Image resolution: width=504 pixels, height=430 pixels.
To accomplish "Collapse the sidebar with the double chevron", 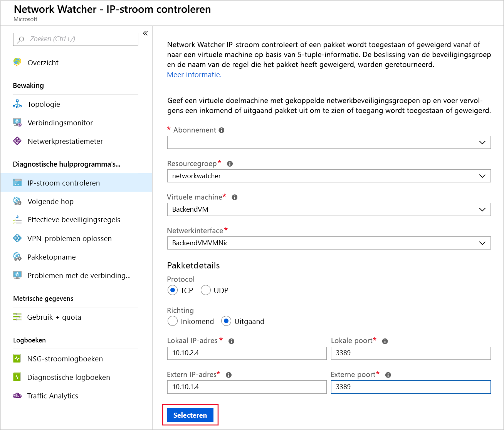I will pos(145,33).
